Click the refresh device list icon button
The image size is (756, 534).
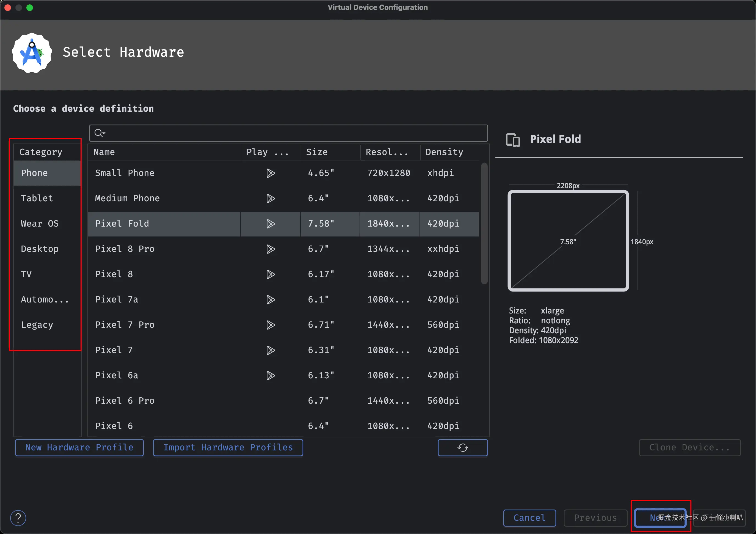462,447
